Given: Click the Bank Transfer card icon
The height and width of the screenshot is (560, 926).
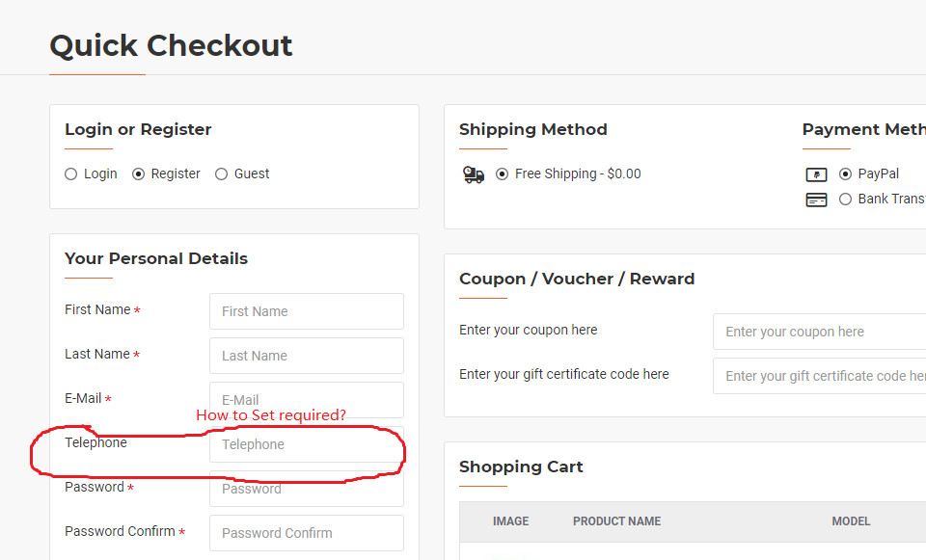Looking at the screenshot, I should (816, 200).
